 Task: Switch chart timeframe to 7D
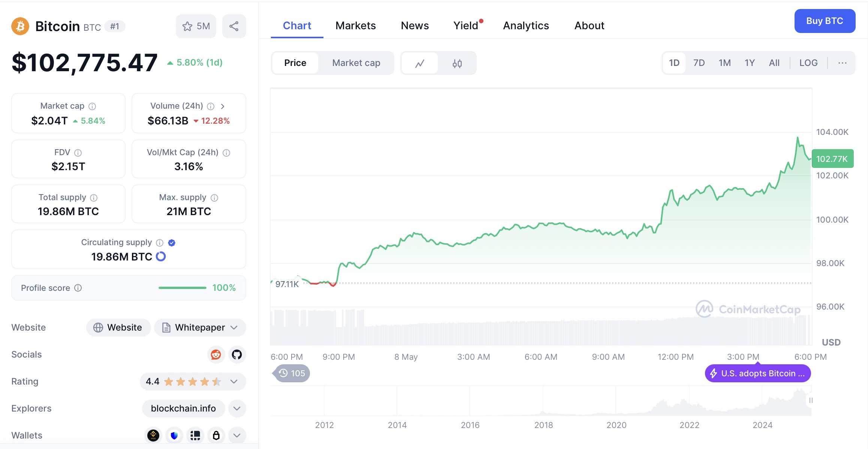pos(699,63)
